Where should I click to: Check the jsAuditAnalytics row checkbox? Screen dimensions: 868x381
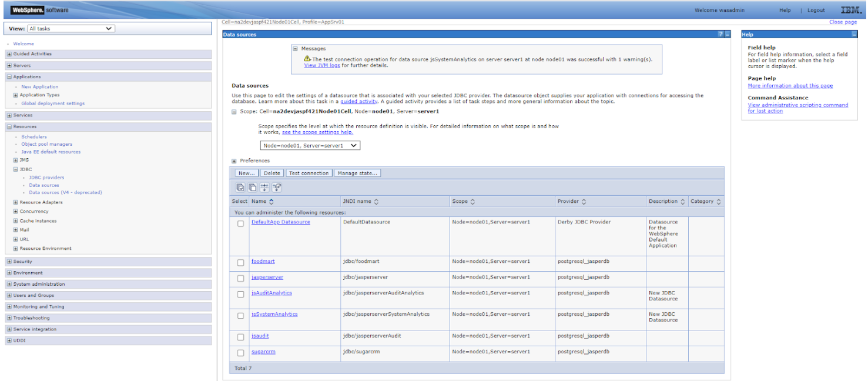[x=240, y=294]
